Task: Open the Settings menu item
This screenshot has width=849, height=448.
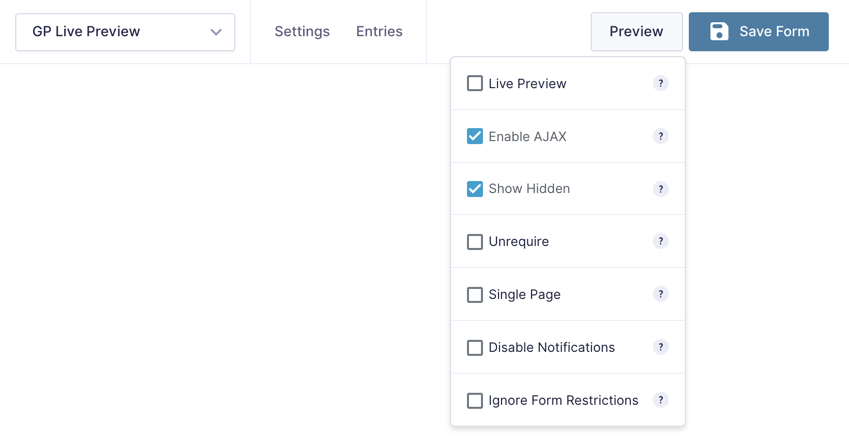Action: point(302,31)
